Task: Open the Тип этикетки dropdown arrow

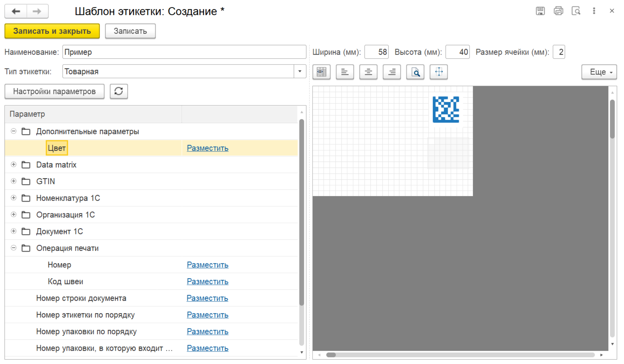Action: click(x=300, y=71)
